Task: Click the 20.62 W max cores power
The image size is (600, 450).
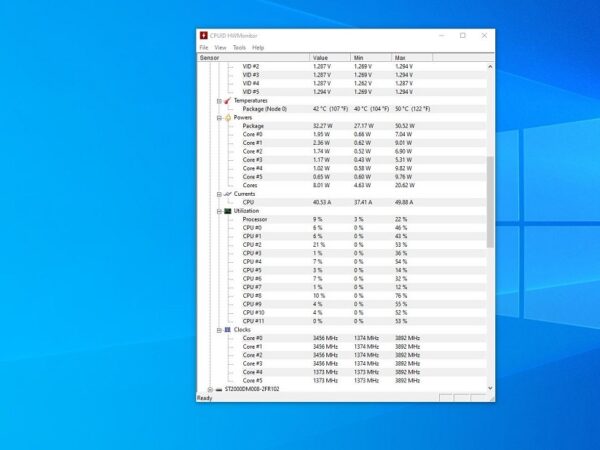Action: pyautogui.click(x=405, y=185)
